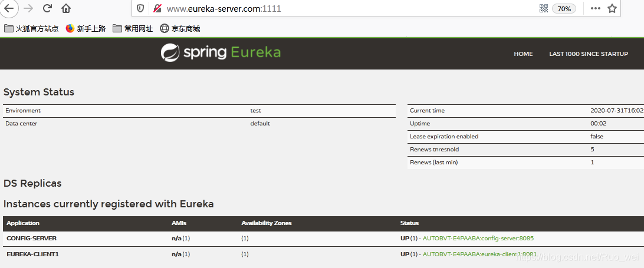The image size is (644, 268).
Task: Click the Data center row label
Action: (21, 123)
